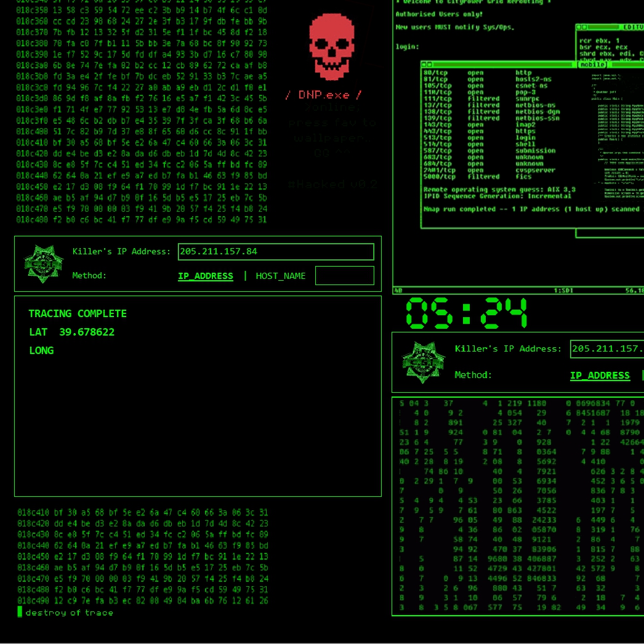This screenshot has width=644, height=644.
Task: Click the 'LAT 39.678622' line
Action: click(x=72, y=332)
